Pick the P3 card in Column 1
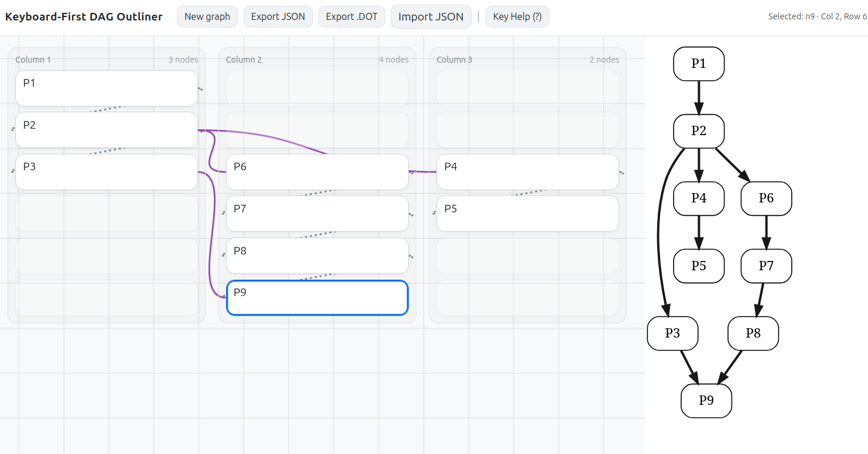 point(106,172)
